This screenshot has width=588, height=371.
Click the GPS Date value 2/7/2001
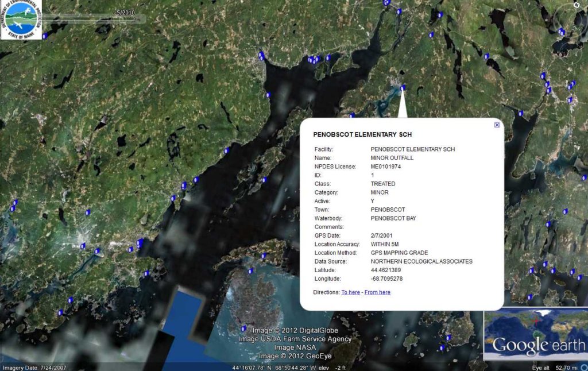381,235
